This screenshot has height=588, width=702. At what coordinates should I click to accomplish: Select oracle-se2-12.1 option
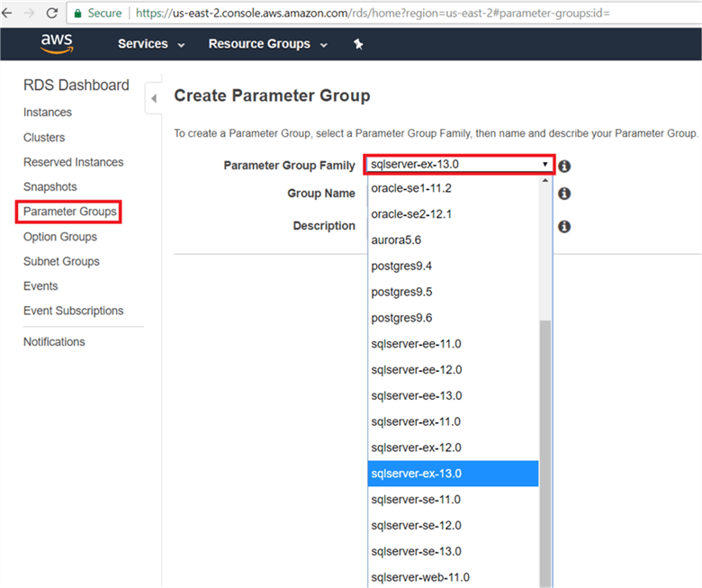point(453,214)
